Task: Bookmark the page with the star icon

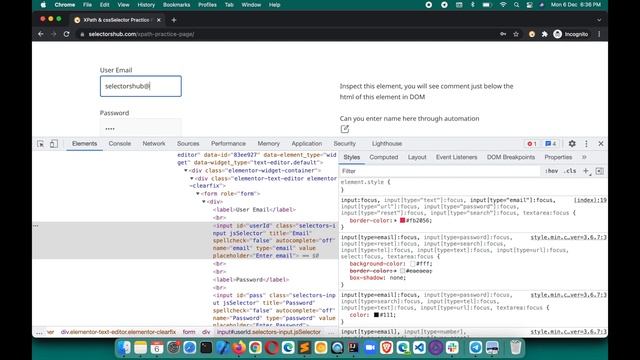Action: pos(516,34)
